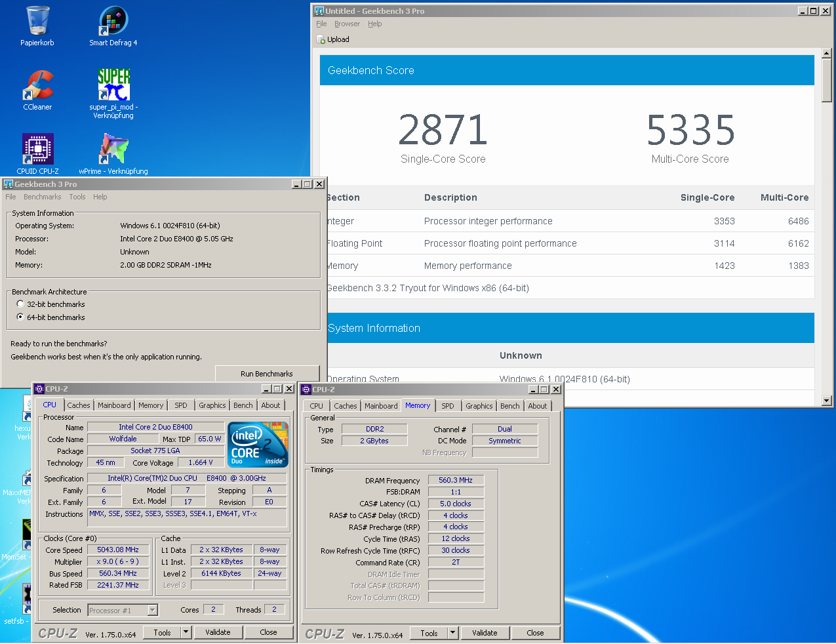Screen dimensions: 836x644
Task: Switch to SPD tab in right CPU-Z
Action: point(448,407)
